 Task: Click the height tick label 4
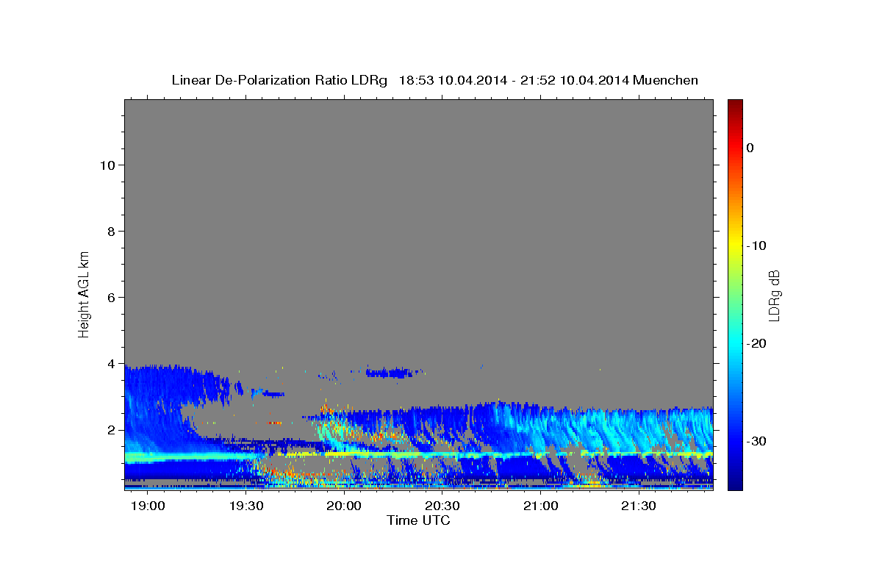[x=110, y=363]
